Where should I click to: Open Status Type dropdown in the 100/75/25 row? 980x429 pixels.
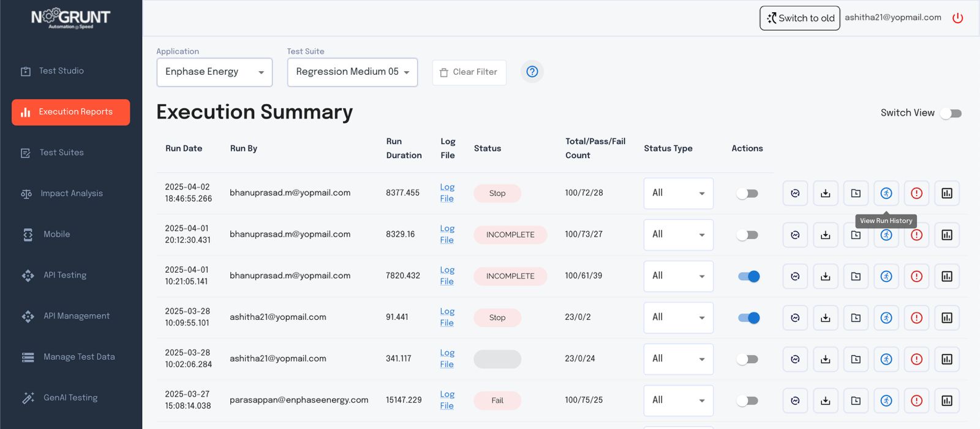[x=678, y=401]
